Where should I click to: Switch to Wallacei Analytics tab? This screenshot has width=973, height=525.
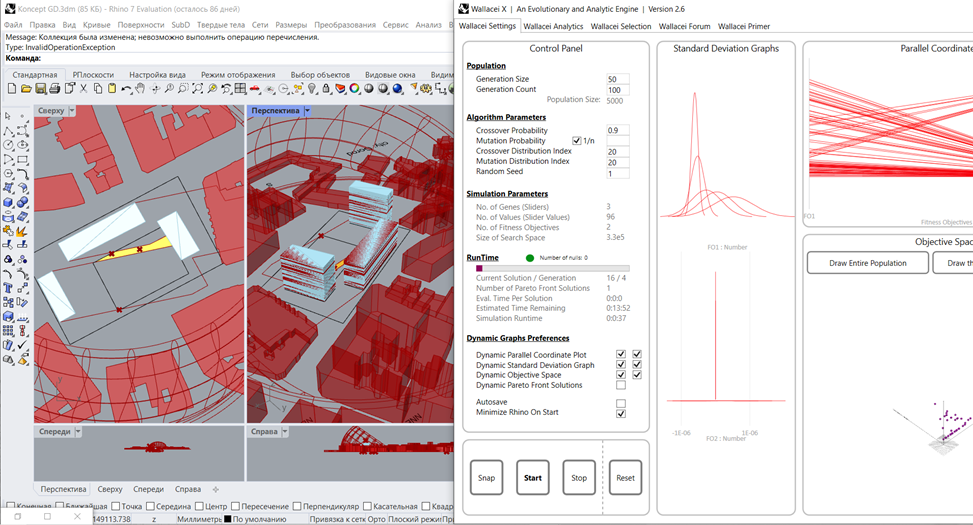[553, 26]
